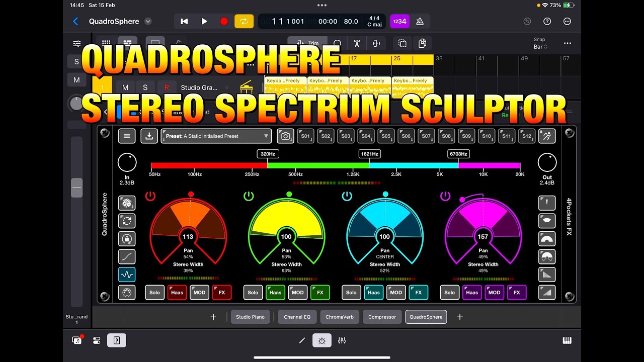Click the 6703Hz crossover marker
The width and height of the screenshot is (644, 362).
(x=458, y=154)
